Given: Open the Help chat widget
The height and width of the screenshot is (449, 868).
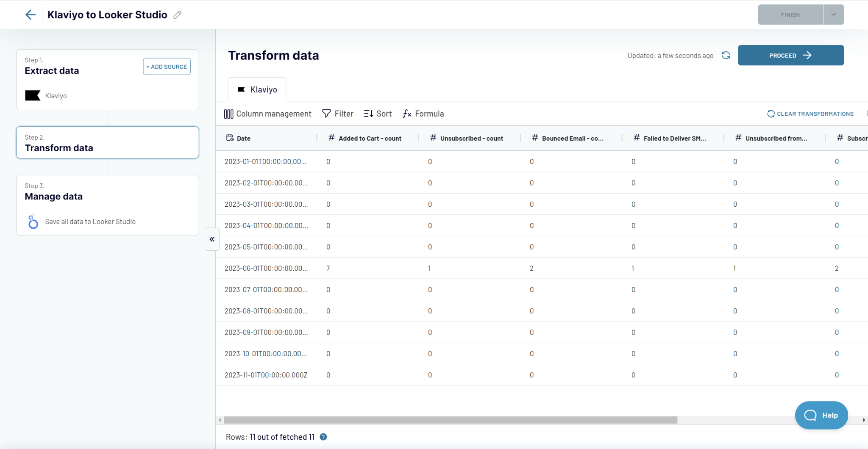Looking at the screenshot, I should (821, 416).
